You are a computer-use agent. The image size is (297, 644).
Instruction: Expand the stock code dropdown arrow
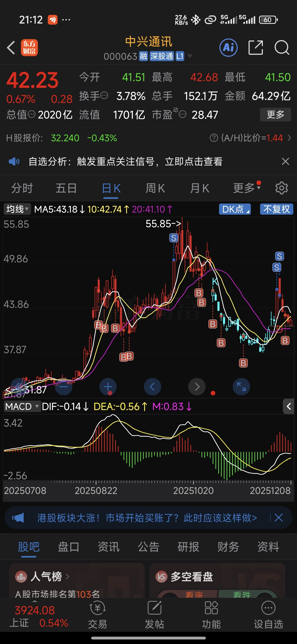(x=190, y=56)
